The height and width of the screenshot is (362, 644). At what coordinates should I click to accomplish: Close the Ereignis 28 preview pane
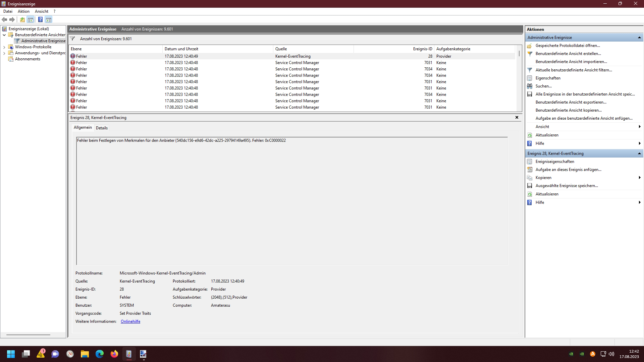click(x=517, y=117)
